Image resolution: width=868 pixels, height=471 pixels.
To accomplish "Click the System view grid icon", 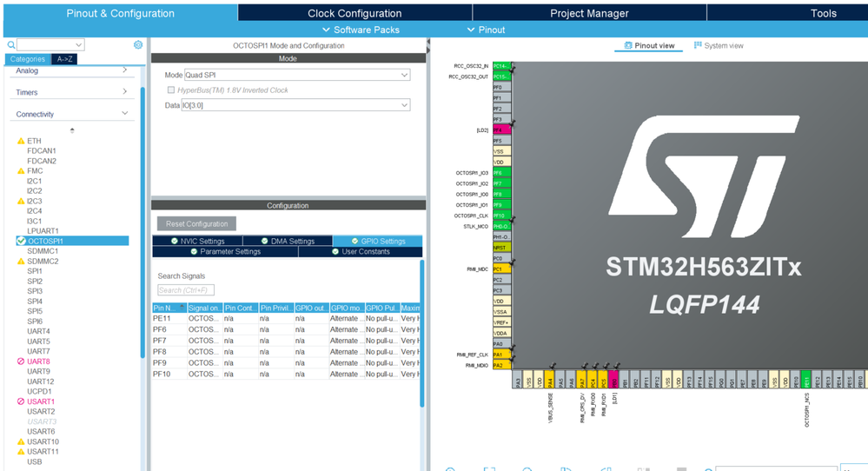I will point(698,45).
